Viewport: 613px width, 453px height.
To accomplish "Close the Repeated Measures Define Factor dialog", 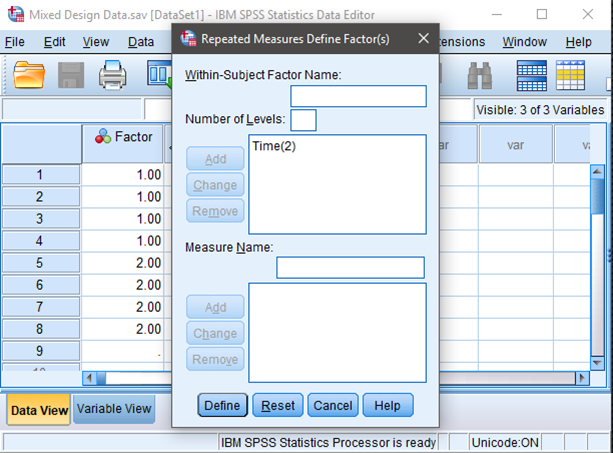I will pyautogui.click(x=423, y=38).
